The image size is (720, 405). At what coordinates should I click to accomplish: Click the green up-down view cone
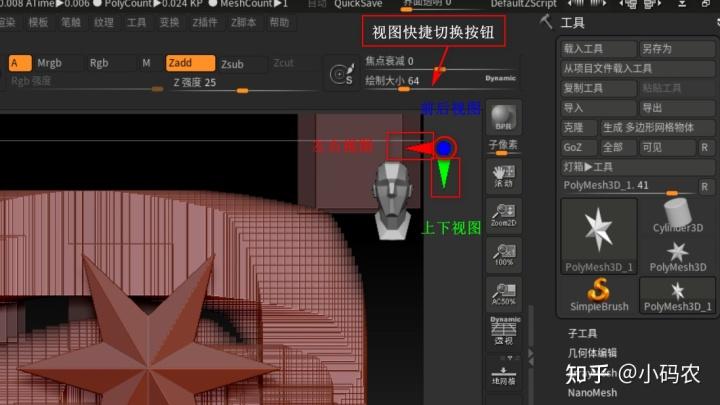click(444, 173)
